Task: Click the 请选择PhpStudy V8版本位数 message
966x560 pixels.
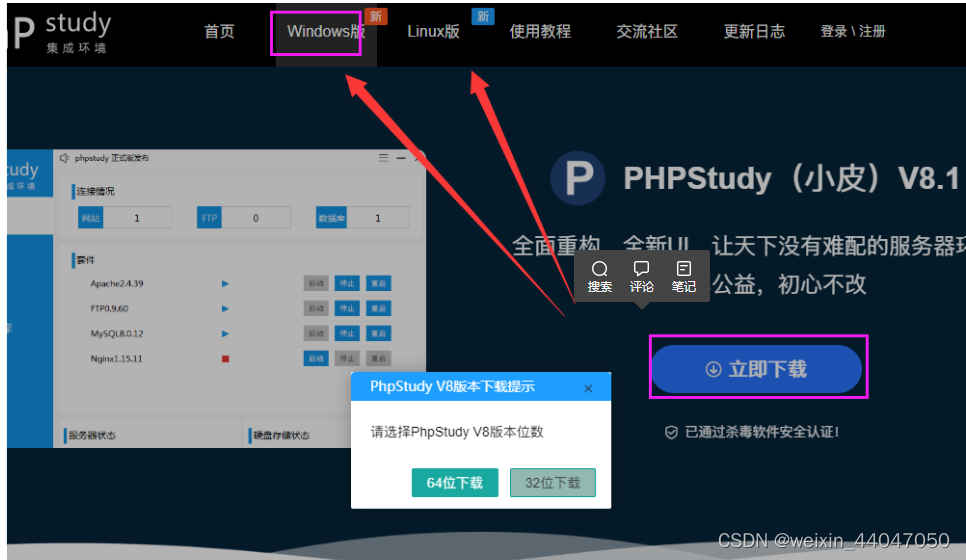Action: tap(457, 432)
